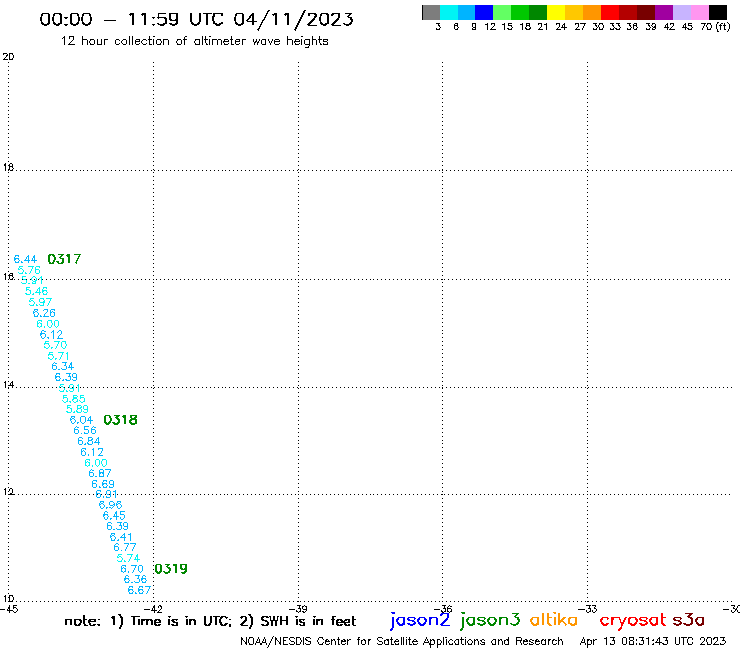Click the wave height value 6.77

125,548
